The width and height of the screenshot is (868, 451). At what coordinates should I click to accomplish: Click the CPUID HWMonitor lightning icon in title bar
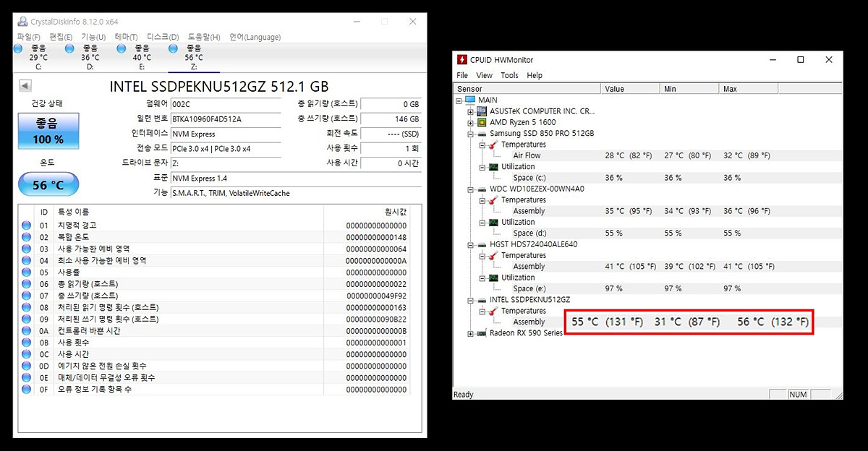pos(462,60)
